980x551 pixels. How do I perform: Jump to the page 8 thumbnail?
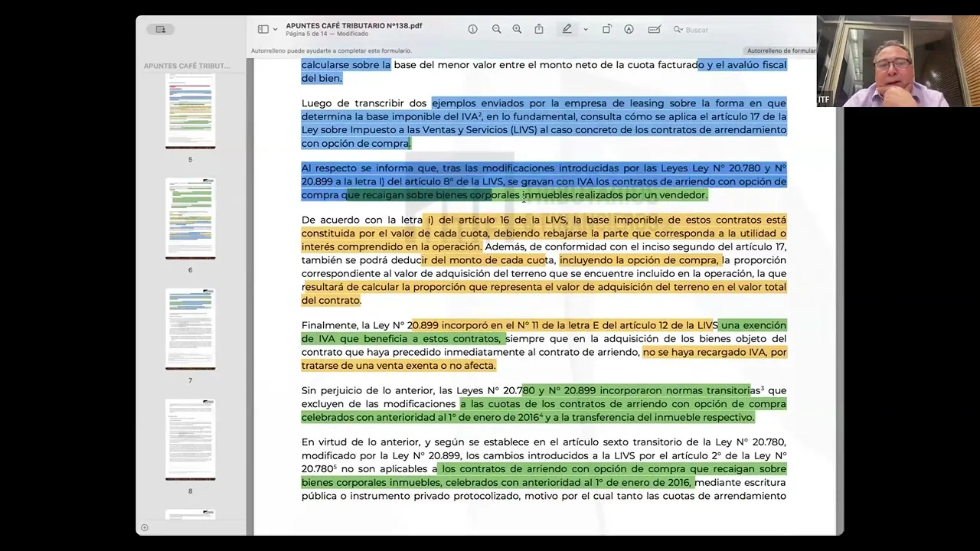pyautogui.click(x=191, y=439)
